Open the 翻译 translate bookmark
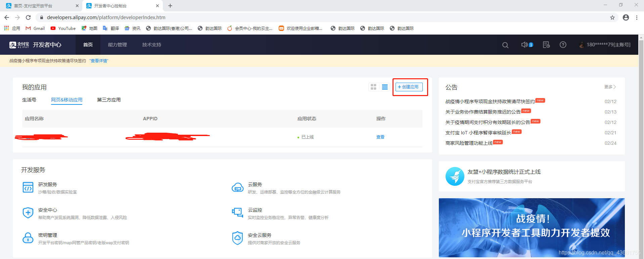This screenshot has width=644, height=259. [x=111, y=28]
